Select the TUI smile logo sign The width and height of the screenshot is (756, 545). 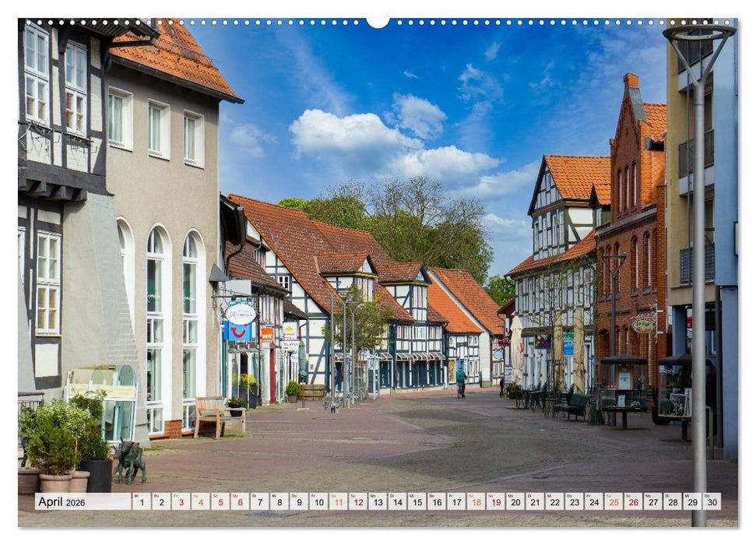point(238,332)
